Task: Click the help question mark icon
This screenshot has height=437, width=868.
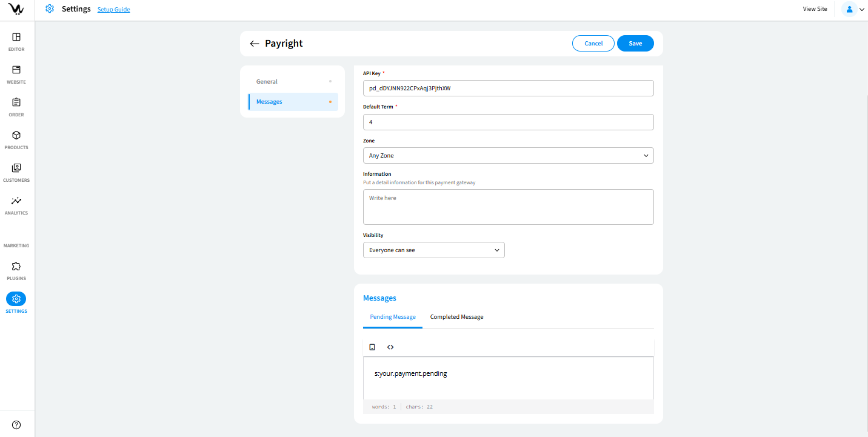Action: [x=16, y=425]
